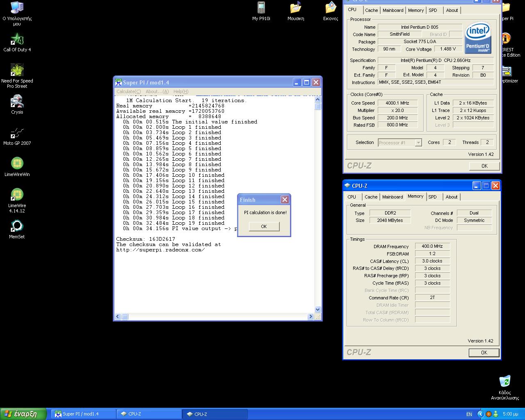
Task: Select the second CPU-Z taskbar button
Action: pos(215,414)
